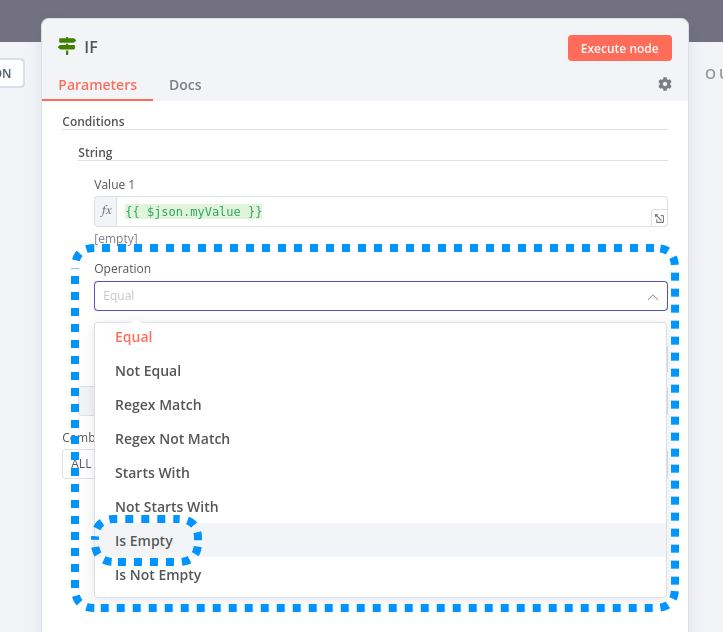The image size is (723, 632).
Task: Collapse the Operation dropdown using its chevron
Action: pos(652,297)
